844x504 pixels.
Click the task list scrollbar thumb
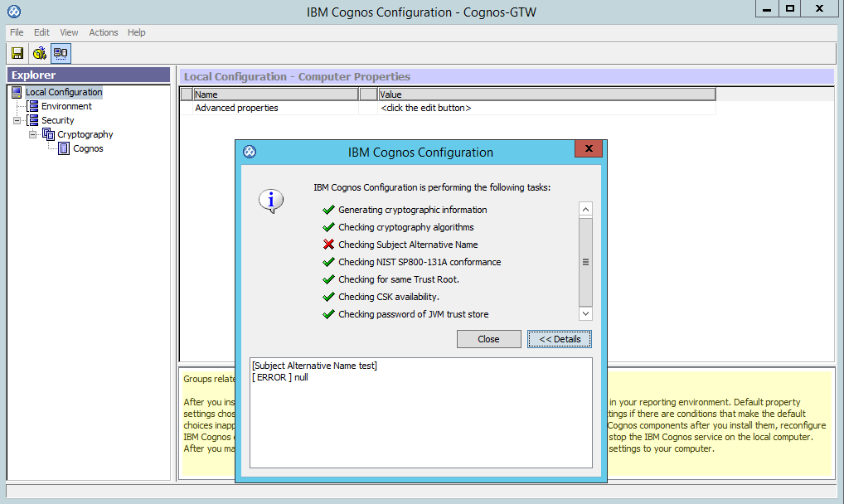coord(585,262)
